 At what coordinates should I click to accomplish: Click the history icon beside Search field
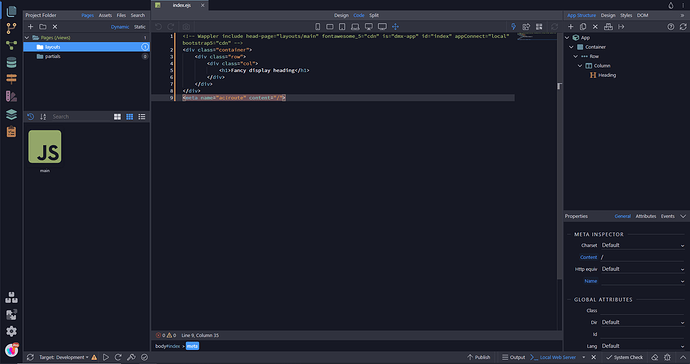point(30,117)
